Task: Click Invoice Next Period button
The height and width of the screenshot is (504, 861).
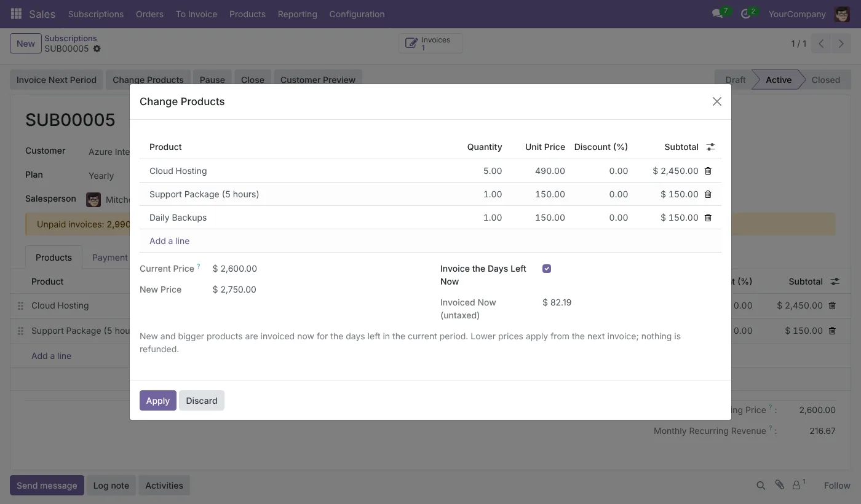Action: [57, 79]
